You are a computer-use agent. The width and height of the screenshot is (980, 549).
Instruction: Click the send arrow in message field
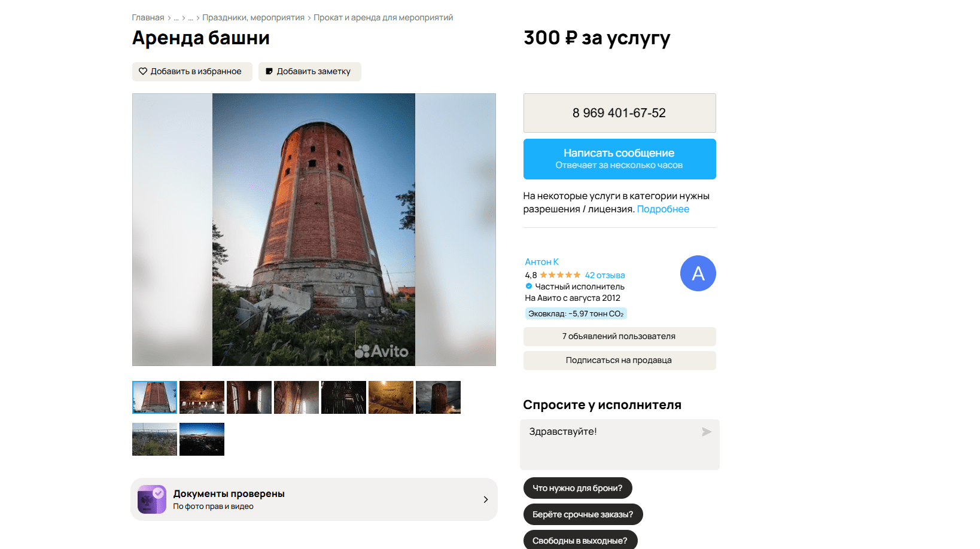click(x=707, y=432)
